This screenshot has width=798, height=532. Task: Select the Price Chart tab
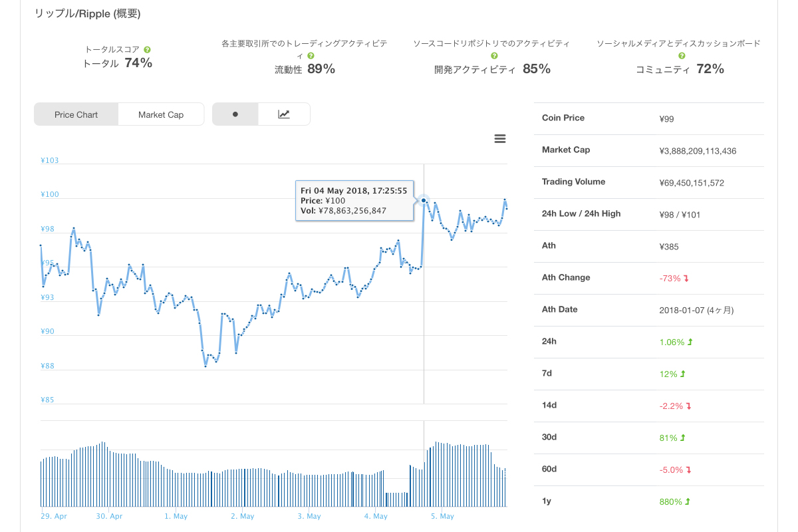76,114
